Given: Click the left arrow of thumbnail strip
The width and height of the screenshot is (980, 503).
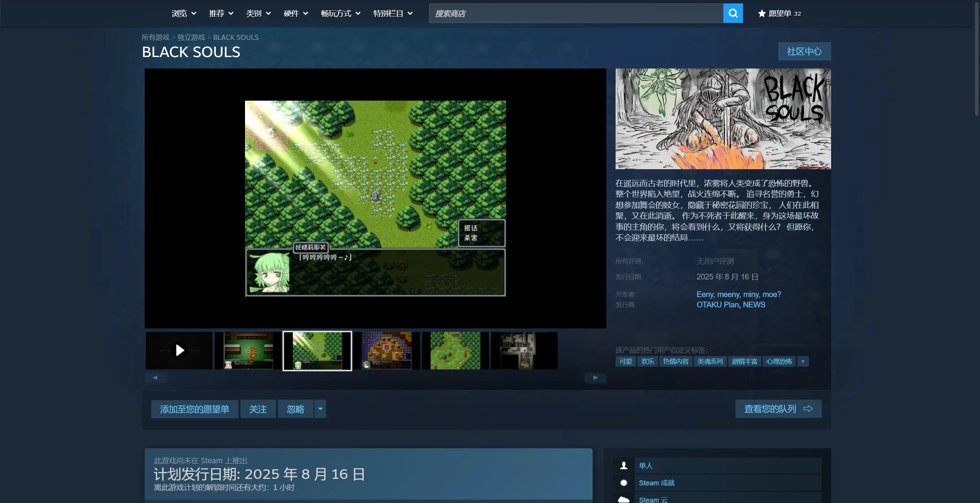Looking at the screenshot, I should click(x=155, y=378).
